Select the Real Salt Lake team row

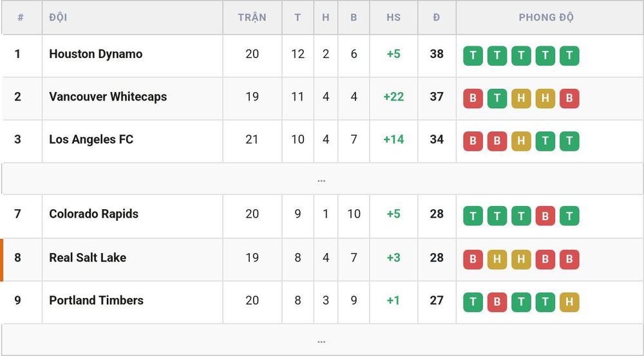point(321,259)
